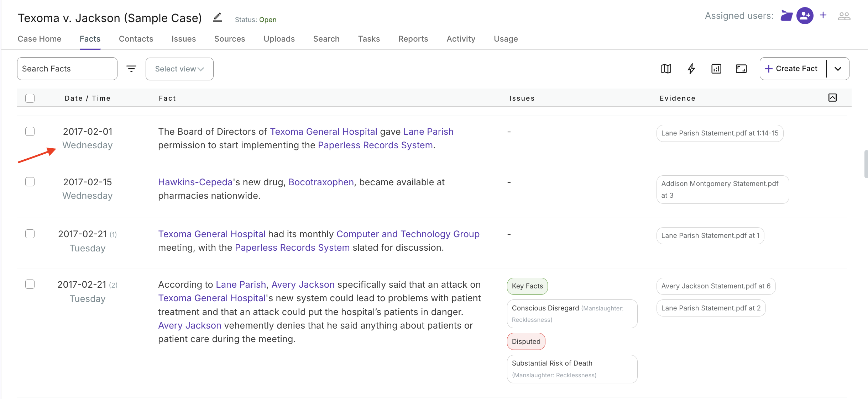This screenshot has height=399, width=868.
Task: Open Lane Parish link in 2017-02-01 fact
Action: 428,132
